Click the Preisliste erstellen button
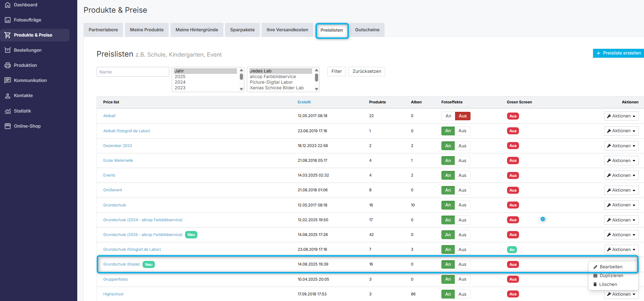 point(618,53)
